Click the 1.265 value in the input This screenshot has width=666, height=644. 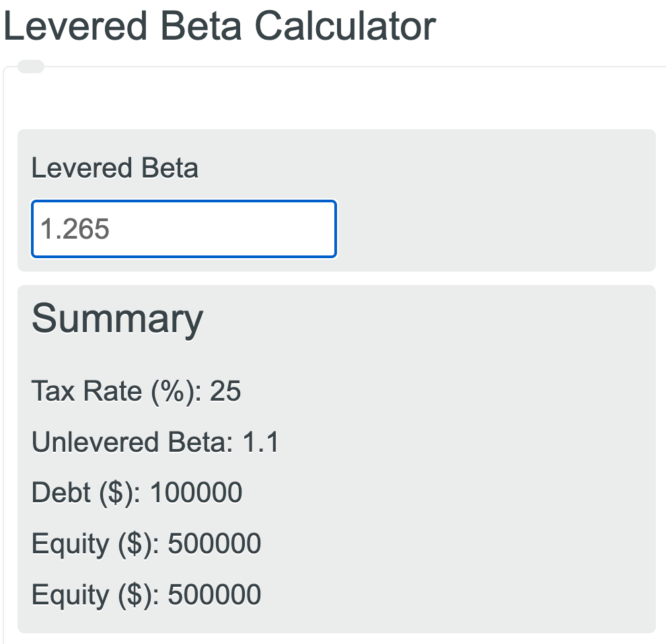tap(75, 229)
